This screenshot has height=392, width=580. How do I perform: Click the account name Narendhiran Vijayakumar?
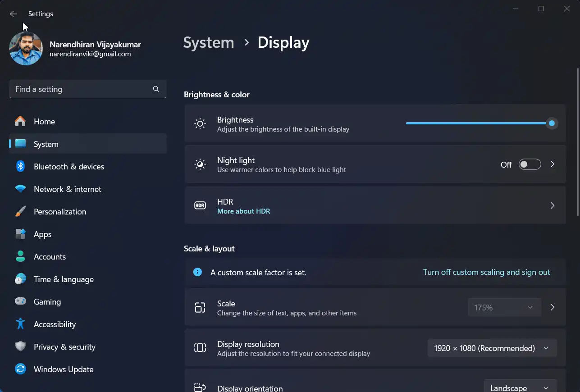(95, 45)
